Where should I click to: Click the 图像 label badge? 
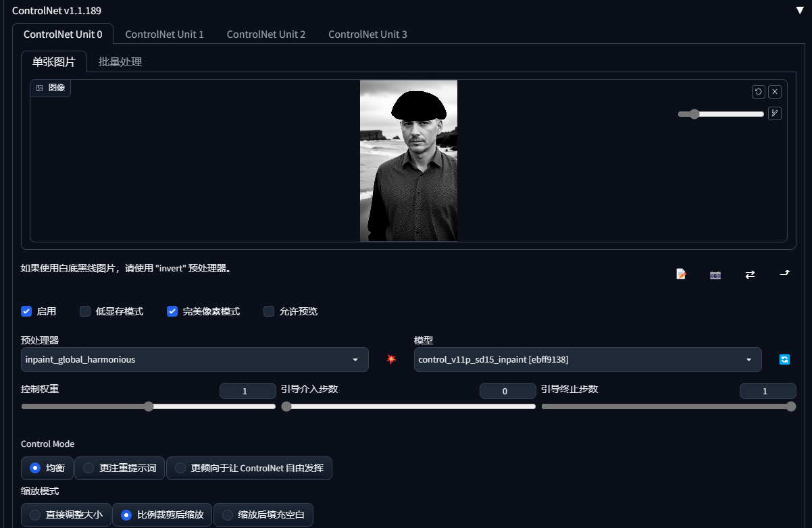pyautogui.click(x=51, y=88)
